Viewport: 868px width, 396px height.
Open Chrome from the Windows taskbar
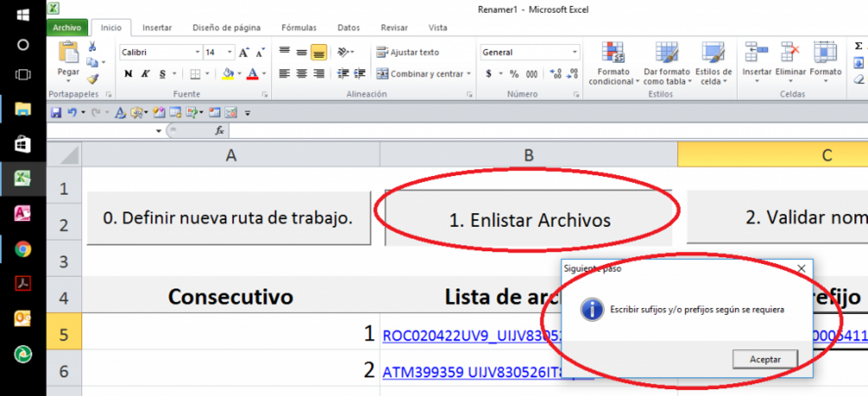click(22, 250)
